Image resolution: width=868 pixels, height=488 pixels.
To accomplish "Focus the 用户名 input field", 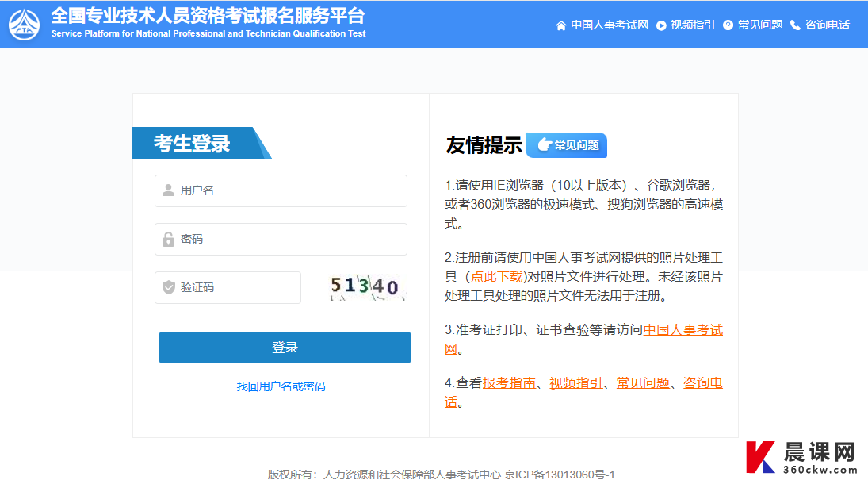I will 281,190.
